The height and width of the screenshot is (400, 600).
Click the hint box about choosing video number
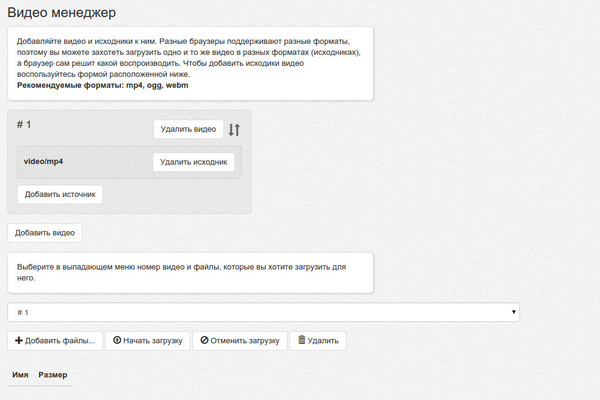(190, 273)
